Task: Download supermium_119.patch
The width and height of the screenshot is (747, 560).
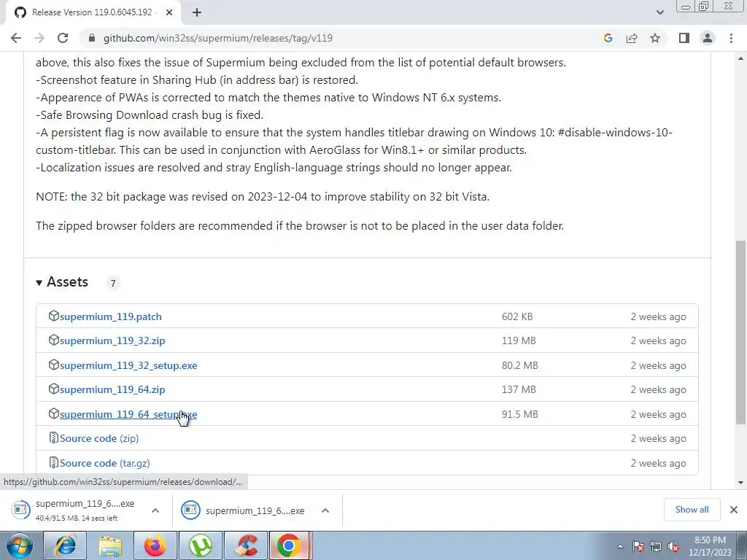Action: tap(111, 316)
